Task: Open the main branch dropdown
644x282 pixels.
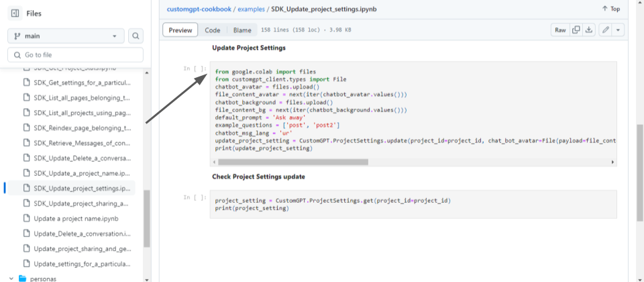Action: [66, 36]
